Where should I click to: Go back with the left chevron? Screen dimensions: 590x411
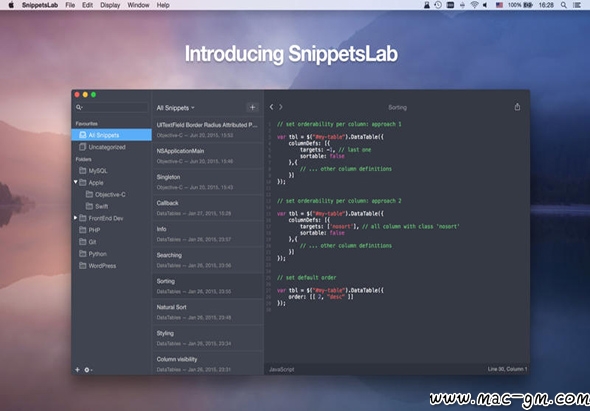click(x=271, y=107)
